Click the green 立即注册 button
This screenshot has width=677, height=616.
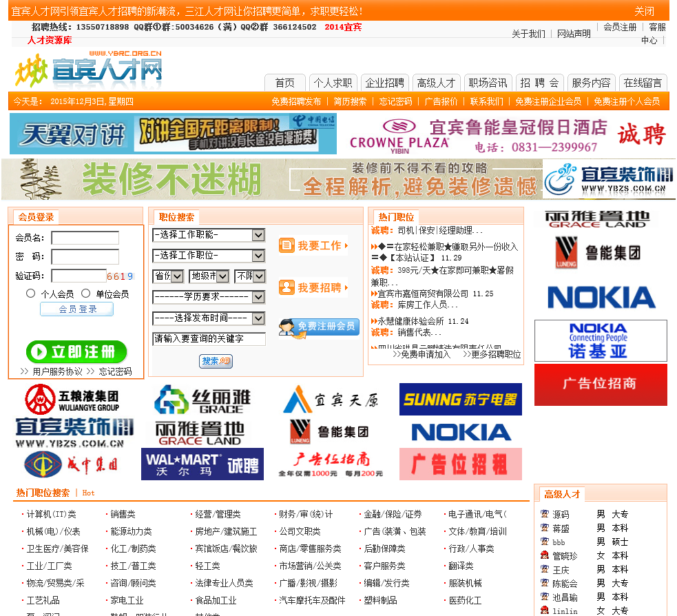tap(76, 351)
